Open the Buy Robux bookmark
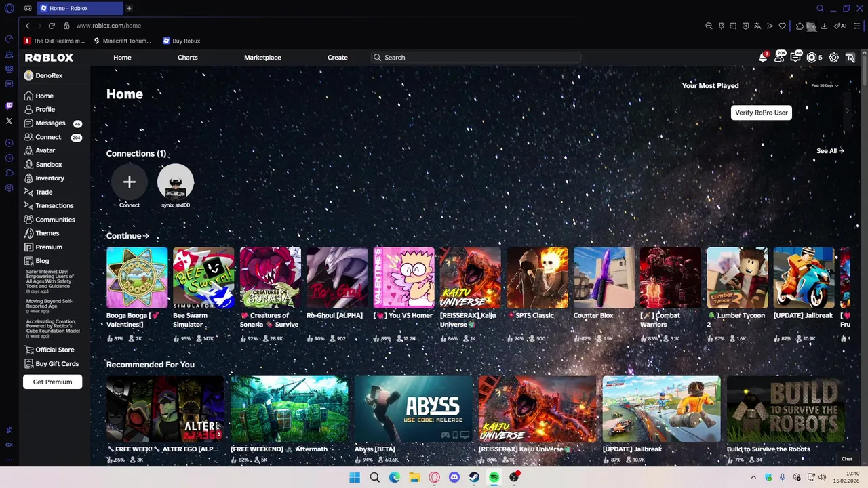This screenshot has height=488, width=868. point(181,41)
